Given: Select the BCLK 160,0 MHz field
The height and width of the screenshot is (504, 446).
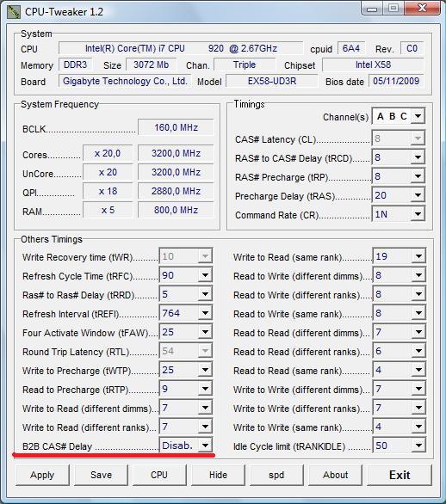Looking at the screenshot, I should pos(176,127).
